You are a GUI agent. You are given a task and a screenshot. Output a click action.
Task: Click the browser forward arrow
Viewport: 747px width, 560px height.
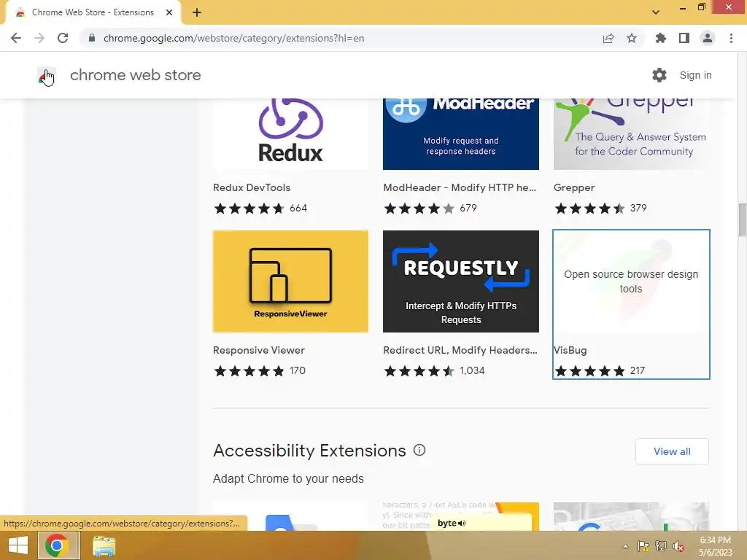(x=39, y=38)
